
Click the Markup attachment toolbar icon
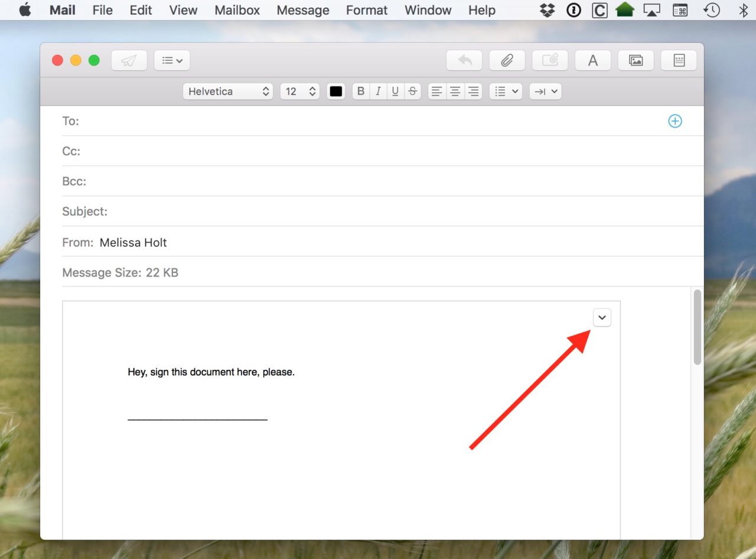(x=550, y=60)
